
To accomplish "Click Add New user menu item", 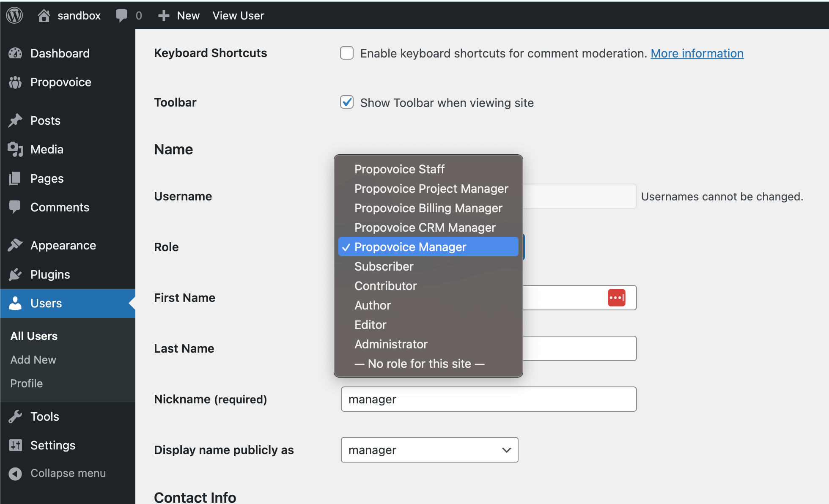I will pos(33,359).
